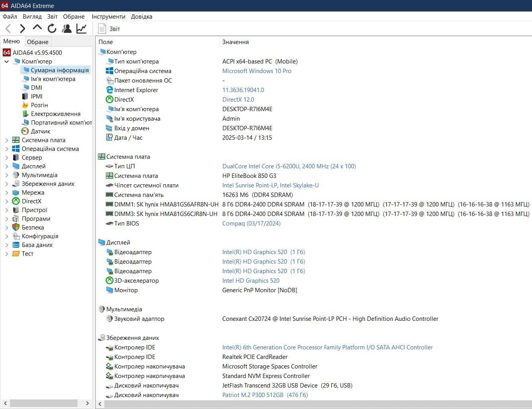
Task: Select the DMI tree item
Action: [36, 88]
